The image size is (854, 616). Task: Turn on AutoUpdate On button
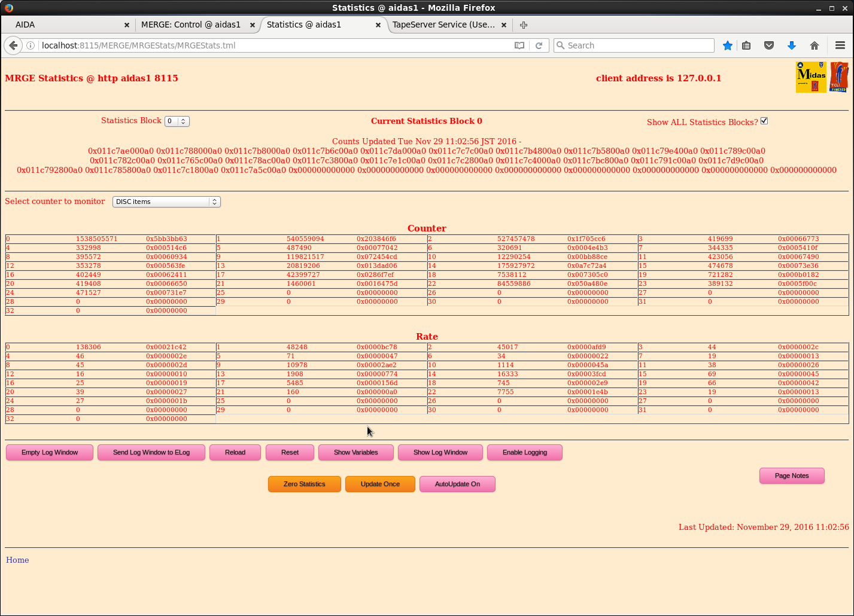(457, 484)
